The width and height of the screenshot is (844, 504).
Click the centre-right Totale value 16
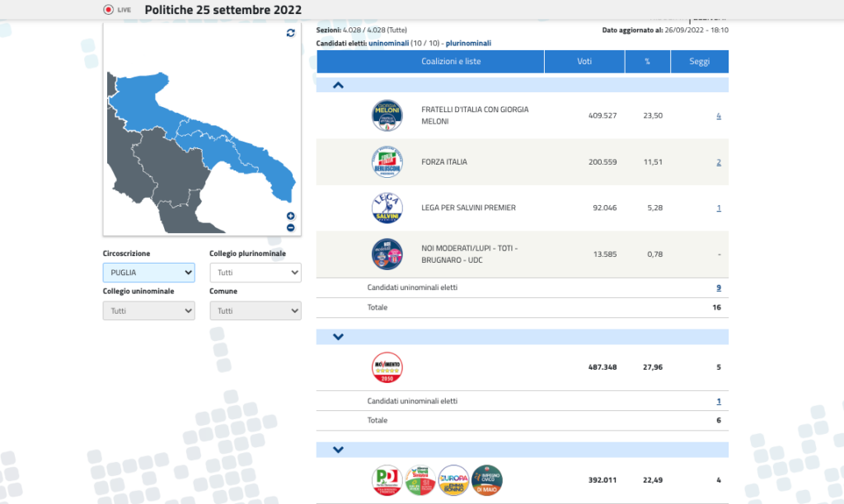(716, 308)
